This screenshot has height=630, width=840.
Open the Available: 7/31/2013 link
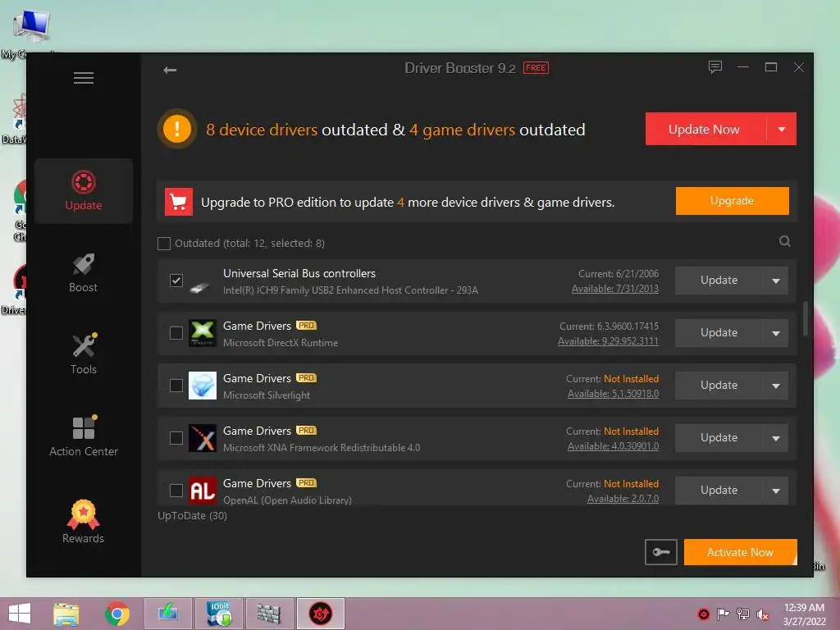click(x=615, y=289)
